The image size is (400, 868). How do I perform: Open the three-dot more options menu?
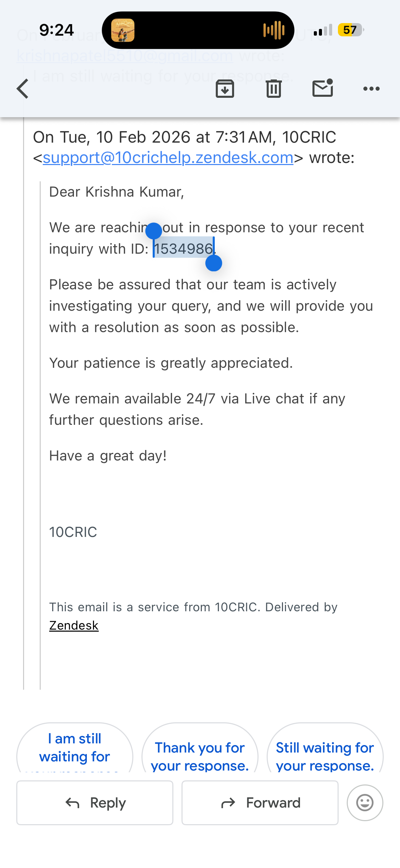(x=372, y=89)
